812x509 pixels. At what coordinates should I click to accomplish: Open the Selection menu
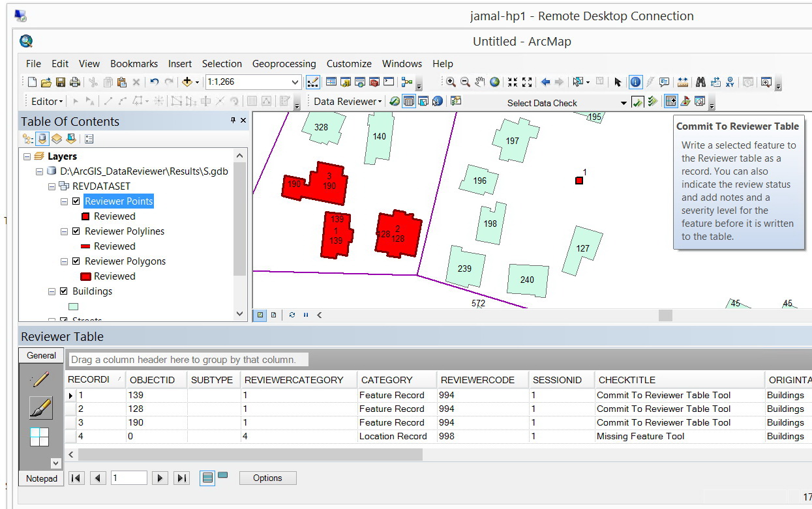click(x=222, y=64)
